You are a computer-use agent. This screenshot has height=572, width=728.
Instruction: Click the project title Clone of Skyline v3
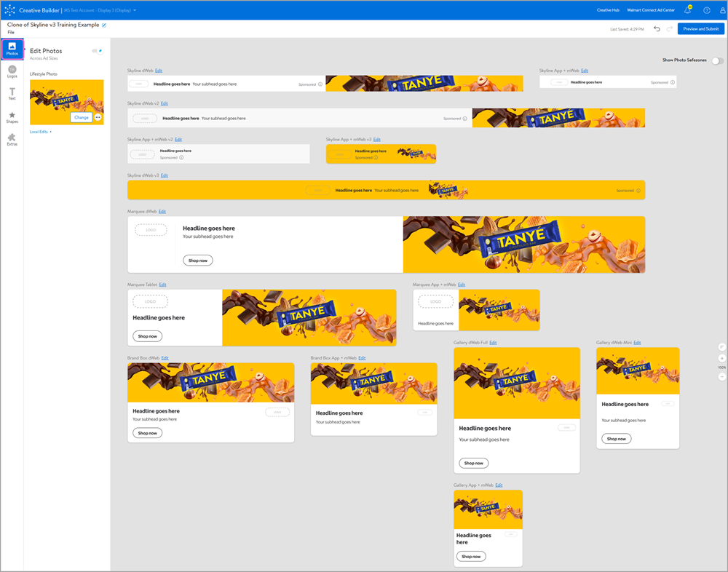53,25
